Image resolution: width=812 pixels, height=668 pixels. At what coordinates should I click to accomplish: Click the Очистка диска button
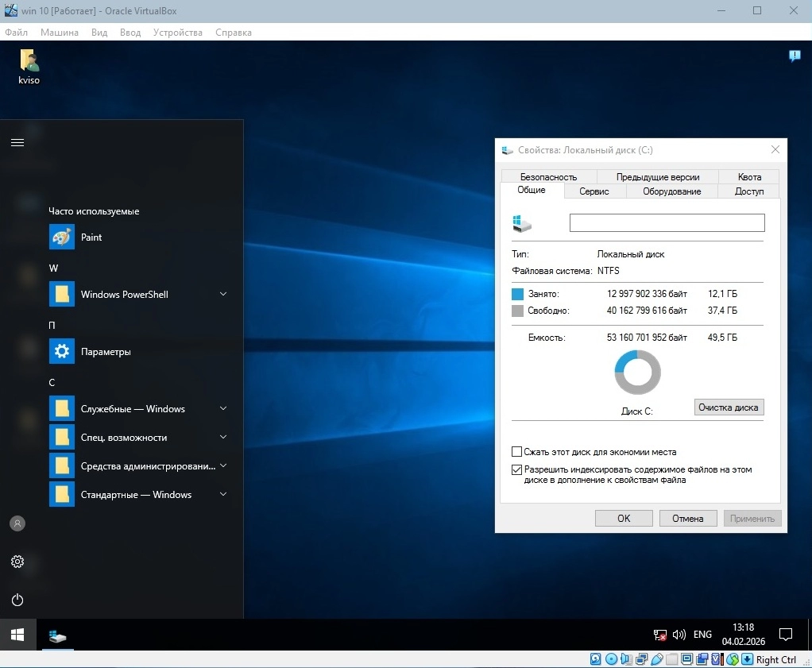(729, 407)
